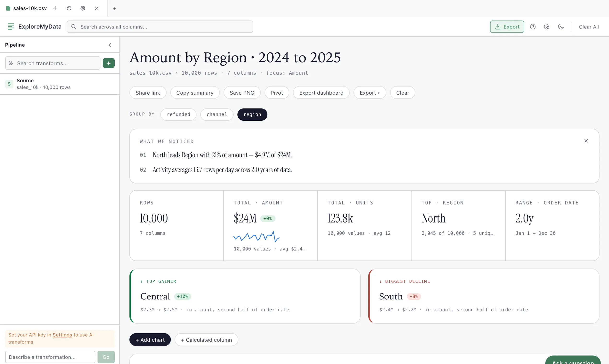Viewport: 609px width, 364px height.
Task: Open the Pivot view
Action: click(276, 92)
